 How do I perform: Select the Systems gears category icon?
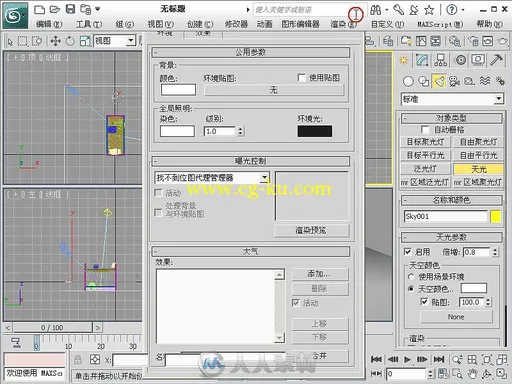point(500,81)
